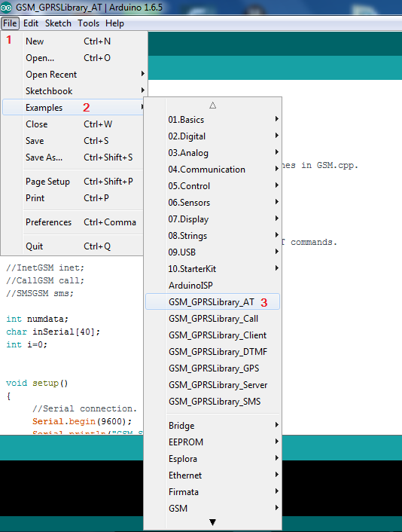402x532 pixels.
Task: Click the 'Serial.begin(9600);' code line
Action: pyautogui.click(x=82, y=422)
